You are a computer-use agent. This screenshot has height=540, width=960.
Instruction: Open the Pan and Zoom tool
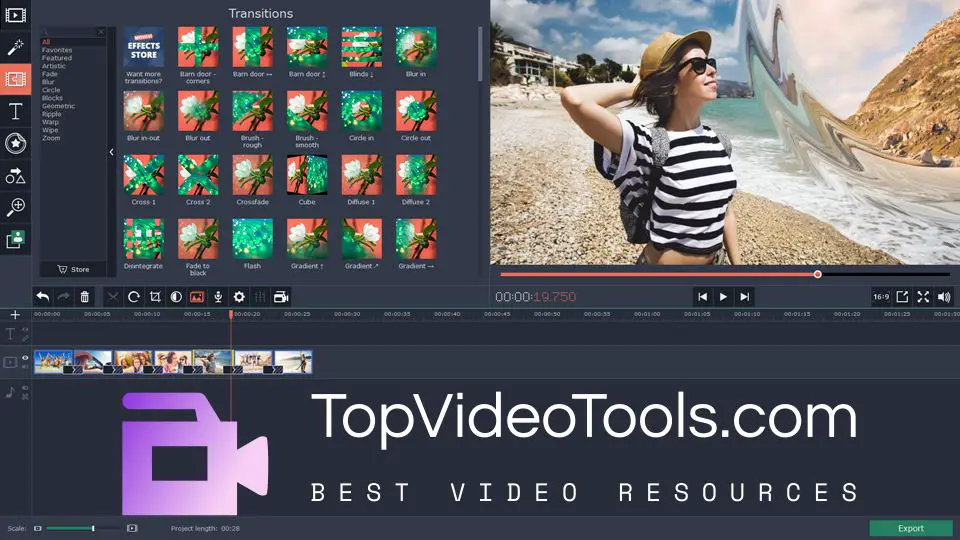15,207
